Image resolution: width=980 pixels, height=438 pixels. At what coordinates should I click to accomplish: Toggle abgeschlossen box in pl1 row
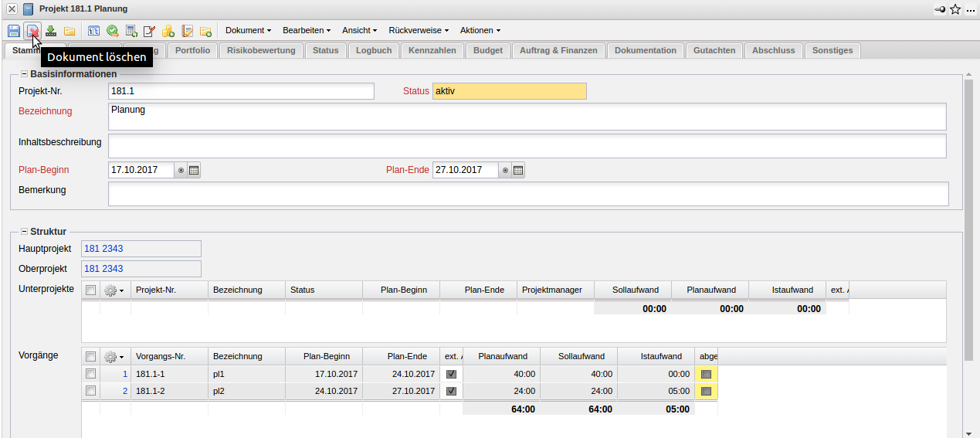706,374
